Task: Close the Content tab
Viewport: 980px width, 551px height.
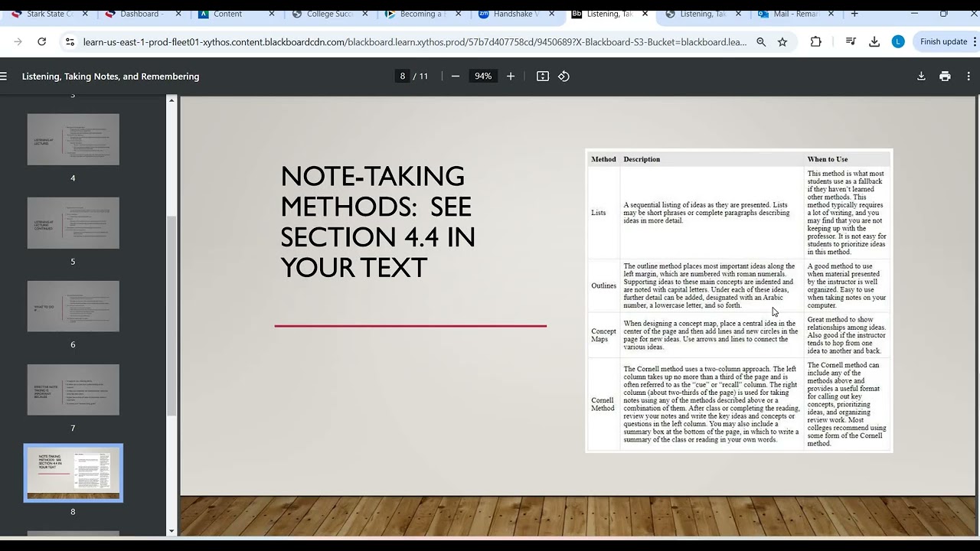Action: click(x=272, y=14)
